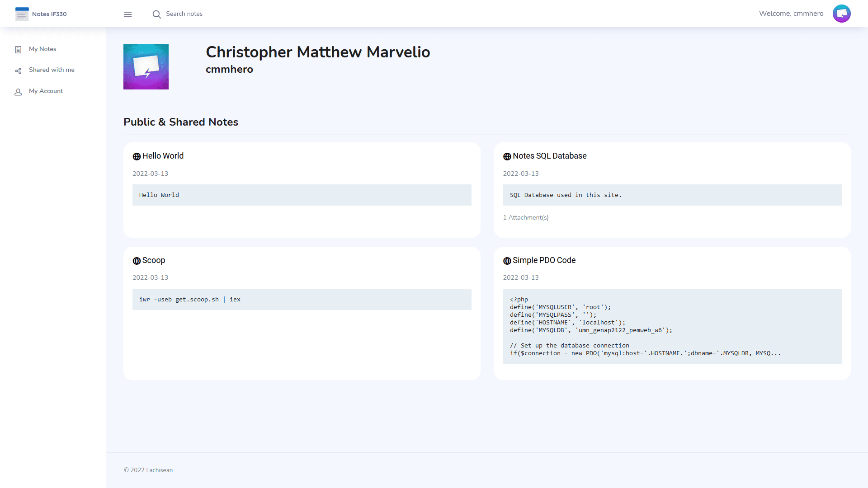Click the profile picture of Christopher Matthew Marvelio
Viewport: 868px width, 488px height.
point(146,66)
